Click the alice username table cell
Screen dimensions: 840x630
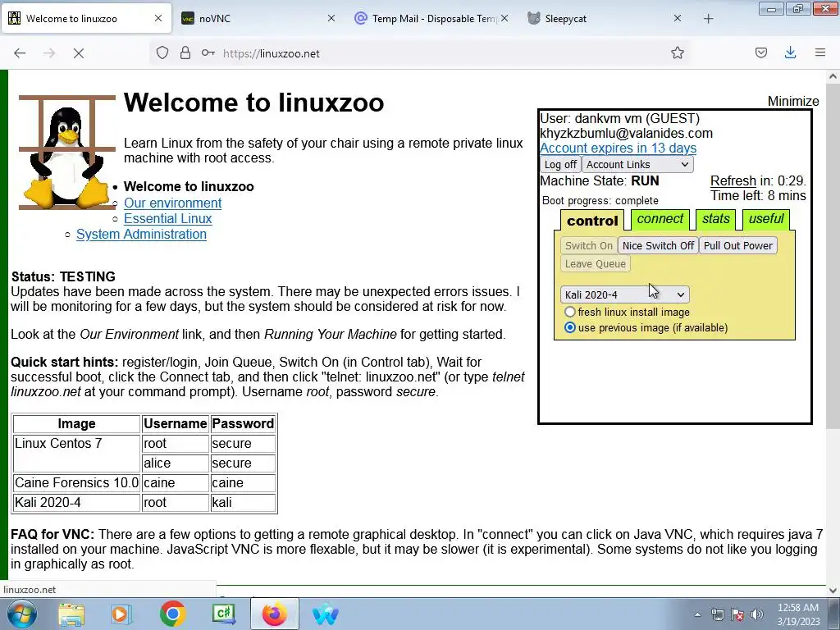176,463
